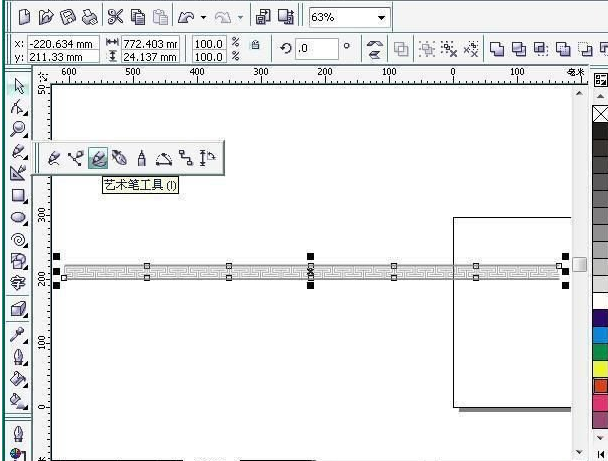Select the Ellipse tool

[x=18, y=218]
